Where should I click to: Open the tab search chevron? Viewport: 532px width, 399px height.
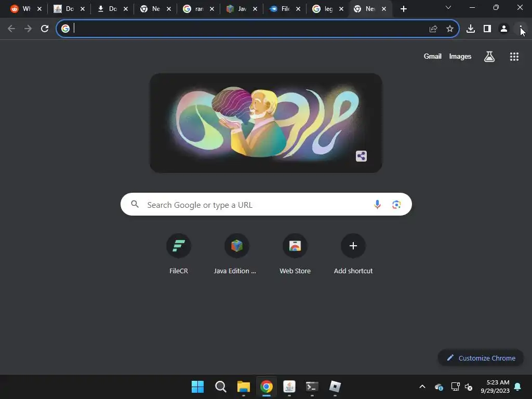448,7
